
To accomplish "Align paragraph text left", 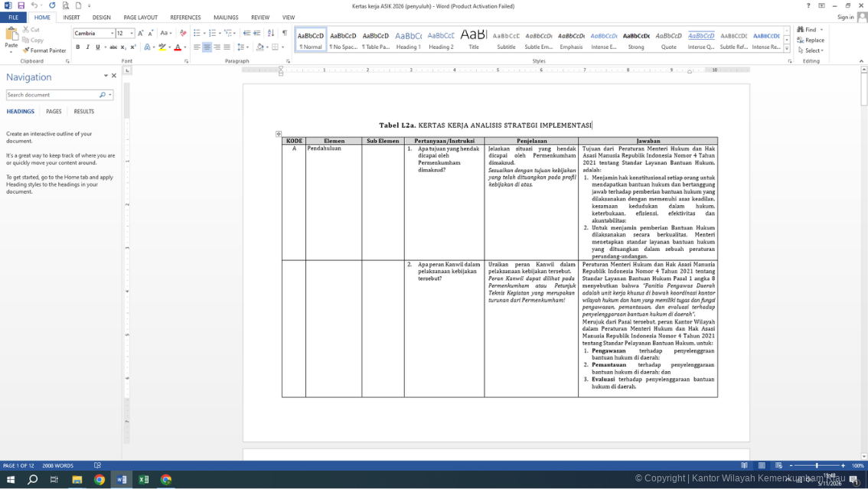I will click(x=197, y=47).
